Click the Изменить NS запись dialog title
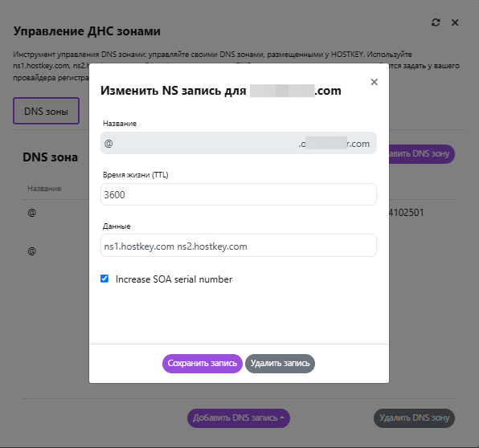Viewport: 479px width, 448px height. click(221, 91)
